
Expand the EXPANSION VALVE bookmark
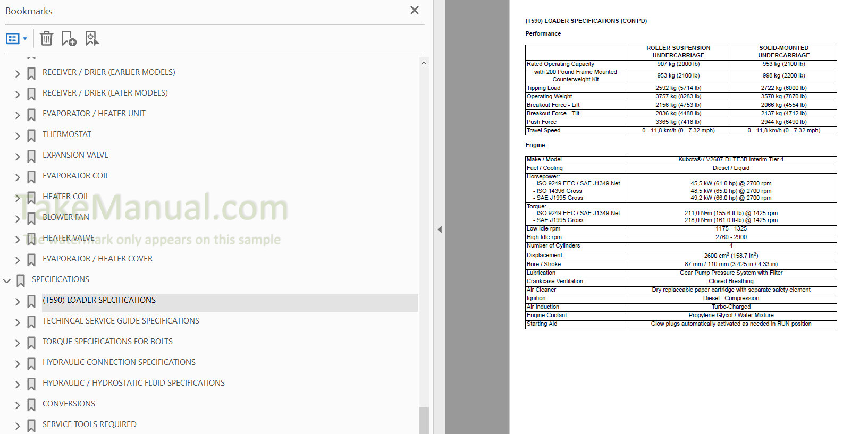click(x=18, y=157)
